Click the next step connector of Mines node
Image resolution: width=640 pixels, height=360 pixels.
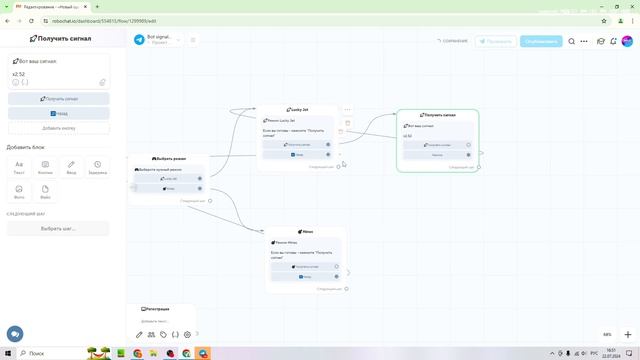[346, 289]
